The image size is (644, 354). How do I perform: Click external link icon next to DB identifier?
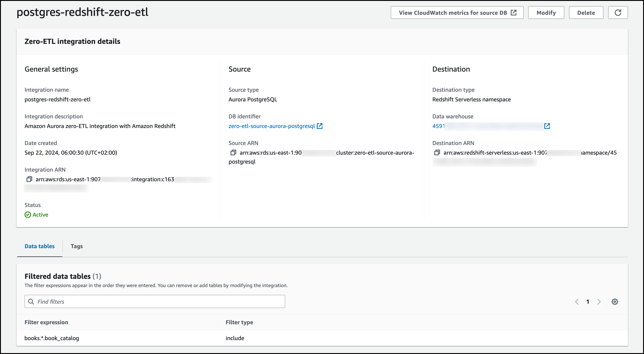click(x=320, y=126)
